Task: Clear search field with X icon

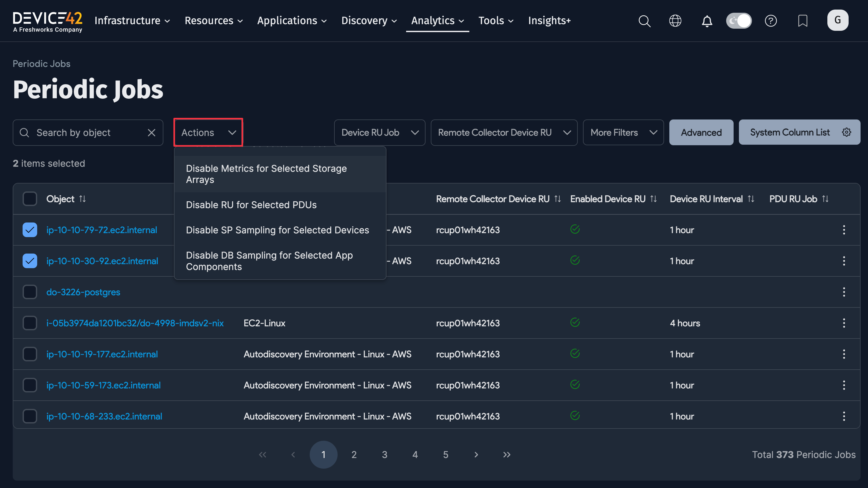Action: 152,133
